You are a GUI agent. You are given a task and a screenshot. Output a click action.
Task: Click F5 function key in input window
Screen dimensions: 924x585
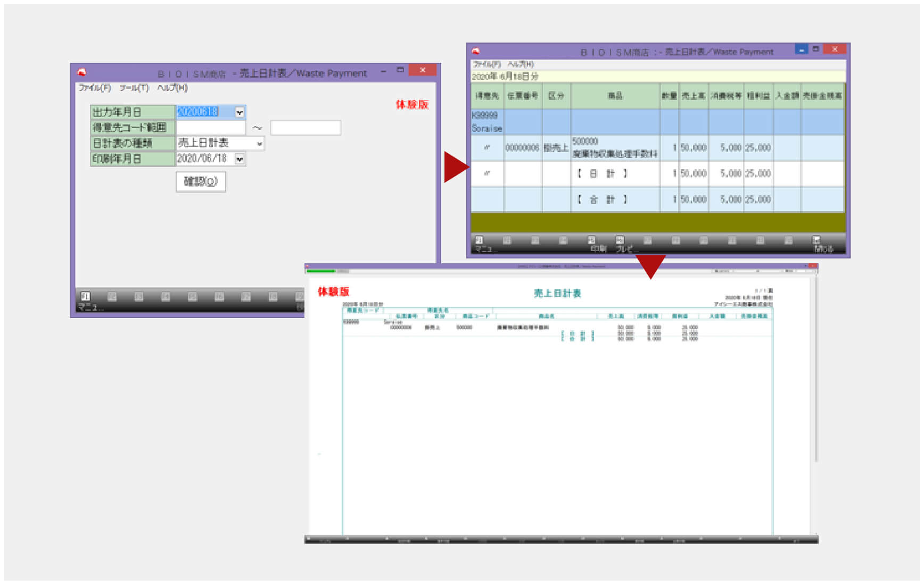tap(192, 297)
